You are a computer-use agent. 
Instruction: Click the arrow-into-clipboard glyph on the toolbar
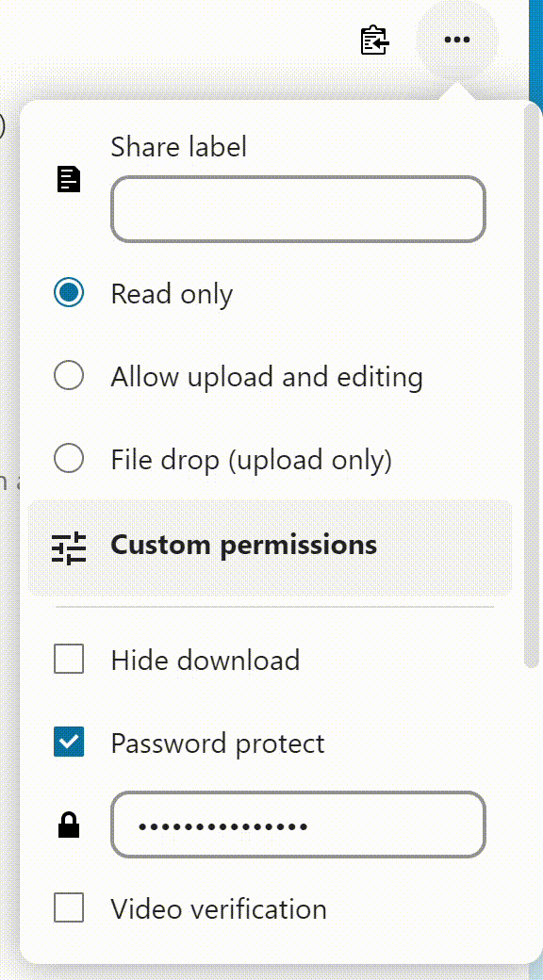(x=373, y=41)
